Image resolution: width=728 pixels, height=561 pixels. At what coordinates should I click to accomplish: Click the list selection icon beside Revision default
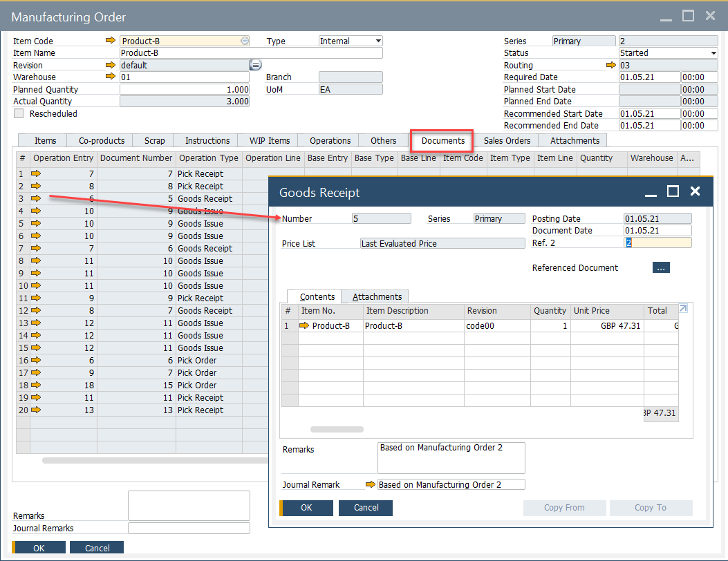click(x=255, y=65)
